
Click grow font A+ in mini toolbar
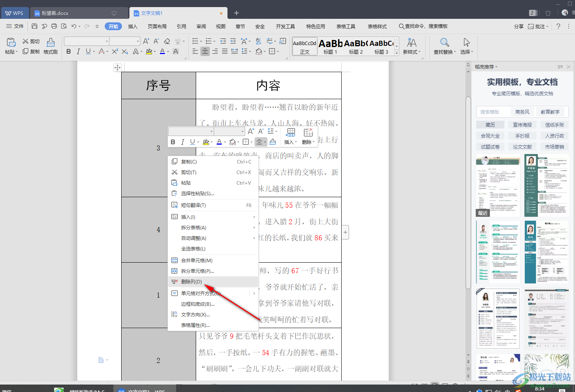point(251,131)
